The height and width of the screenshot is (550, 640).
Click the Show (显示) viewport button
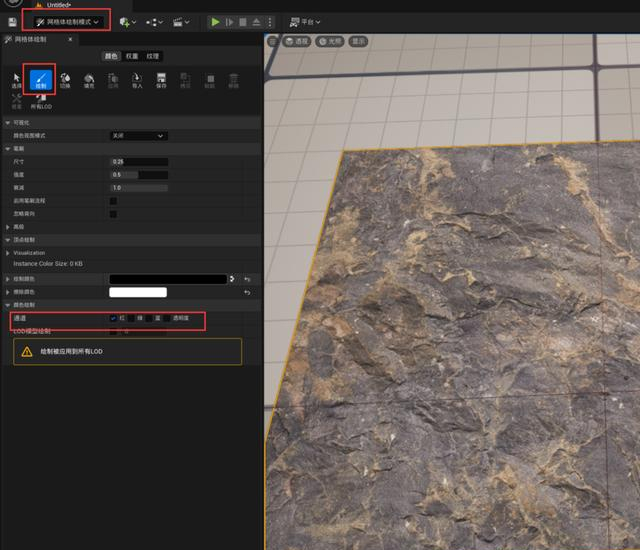[x=358, y=41]
